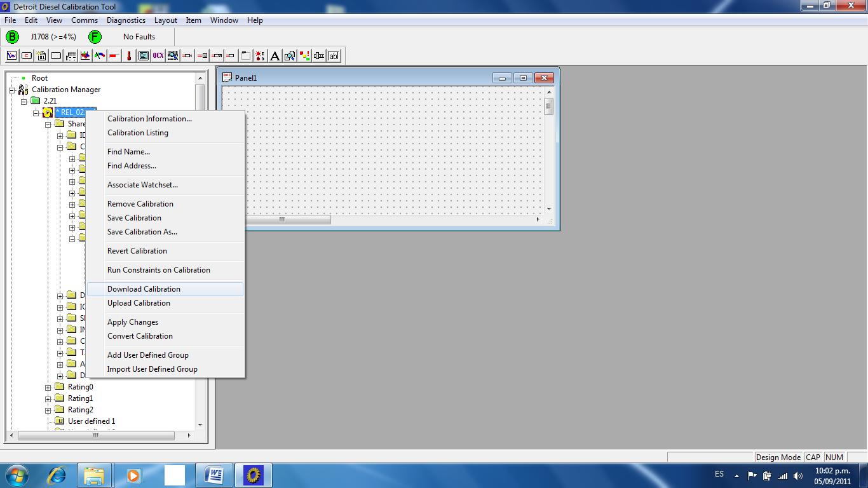The image size is (868, 488).
Task: Open the Windows Start menu
Action: point(17,475)
